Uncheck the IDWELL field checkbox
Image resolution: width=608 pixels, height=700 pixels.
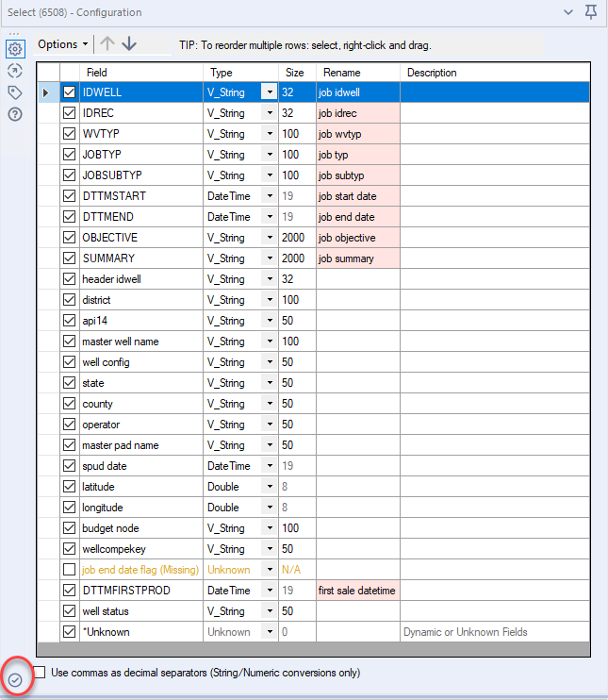(69, 92)
